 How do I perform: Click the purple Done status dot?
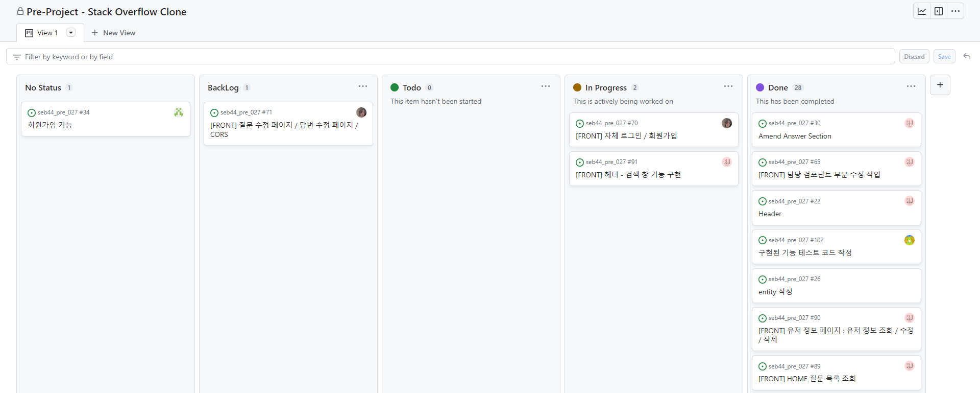[x=760, y=87]
